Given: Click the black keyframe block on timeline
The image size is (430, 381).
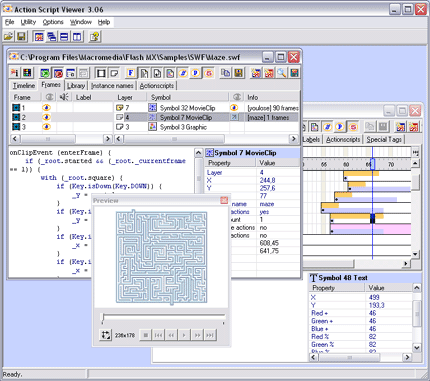Looking at the screenshot, I should pyautogui.click(x=373, y=219).
